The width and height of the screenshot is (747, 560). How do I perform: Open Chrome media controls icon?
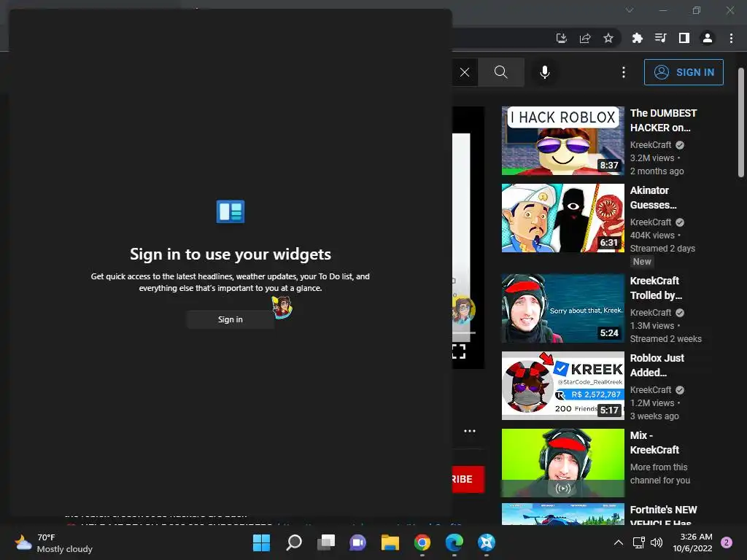661,38
